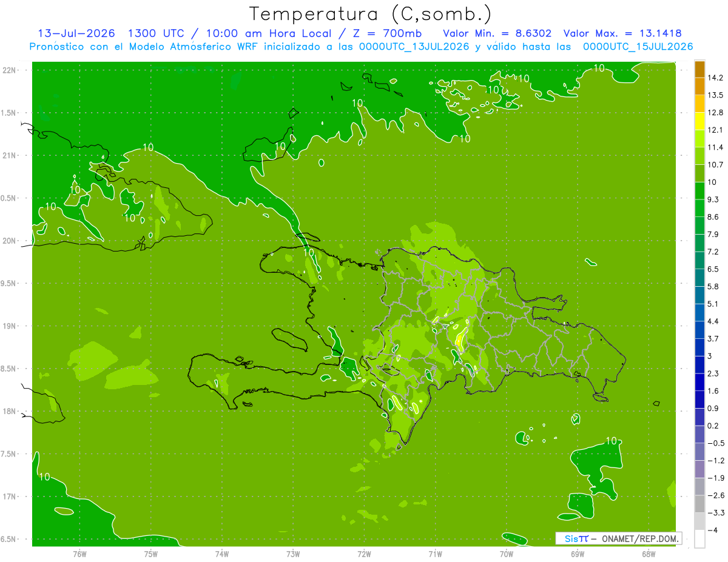
Task: Pick the dark orange legend swatch above 14.2
Action: [699, 69]
